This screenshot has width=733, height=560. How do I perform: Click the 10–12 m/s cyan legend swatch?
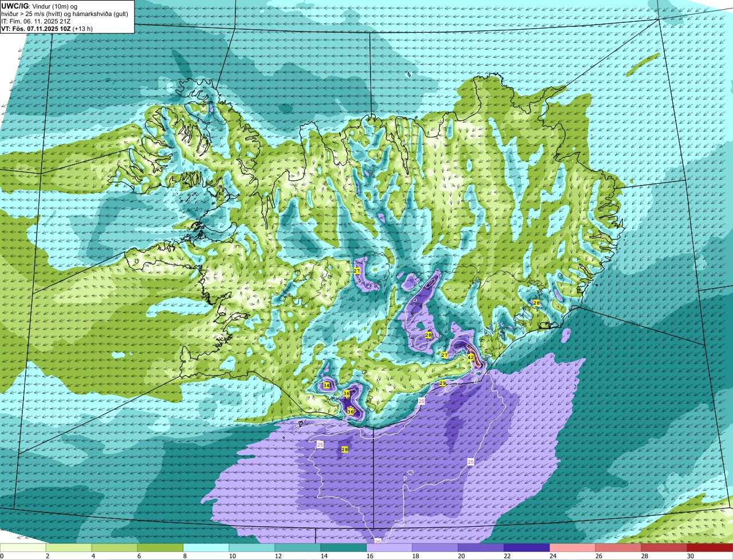tap(252, 548)
